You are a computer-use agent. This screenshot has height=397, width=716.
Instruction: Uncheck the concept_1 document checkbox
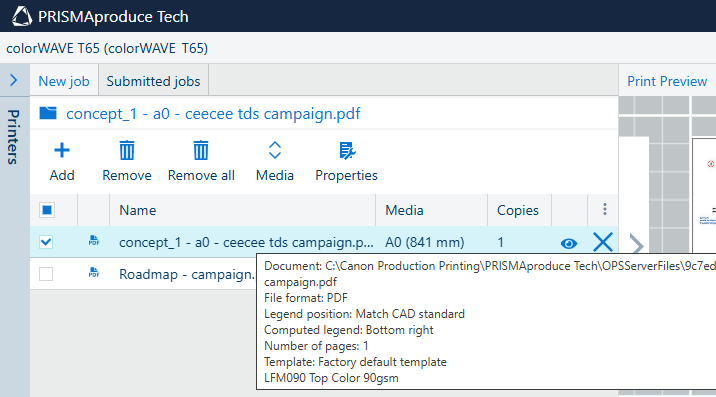46,242
